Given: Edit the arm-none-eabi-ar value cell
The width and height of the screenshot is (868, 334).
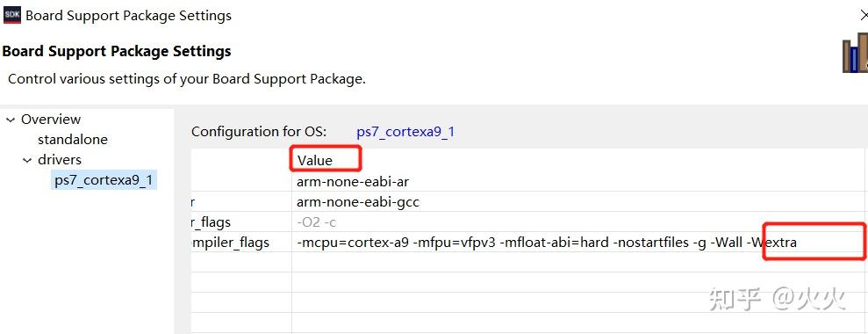Looking at the screenshot, I should pyautogui.click(x=578, y=181).
